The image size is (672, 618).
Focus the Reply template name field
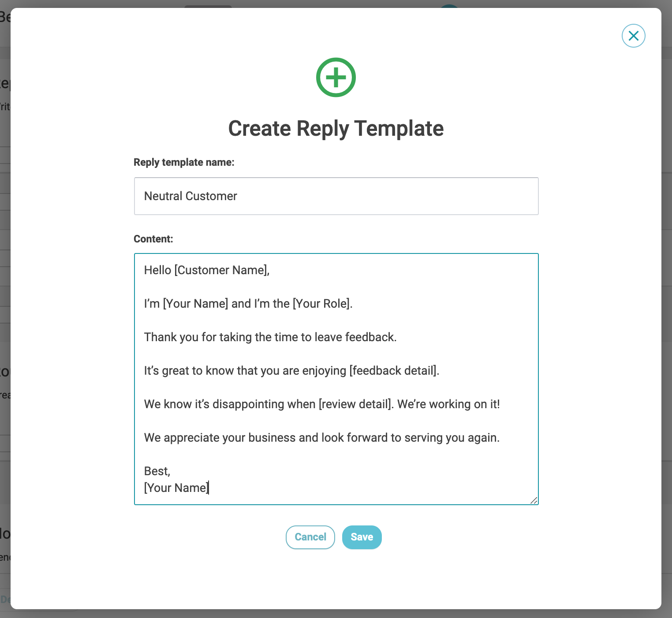tap(336, 196)
